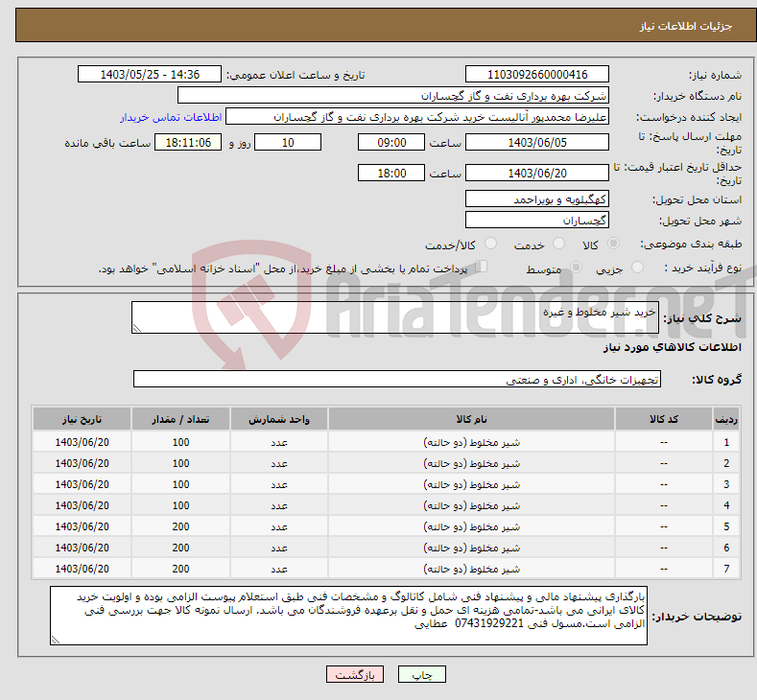This screenshot has height=700, width=757.
Task: Click the نام کالا column header
Action: (471, 419)
